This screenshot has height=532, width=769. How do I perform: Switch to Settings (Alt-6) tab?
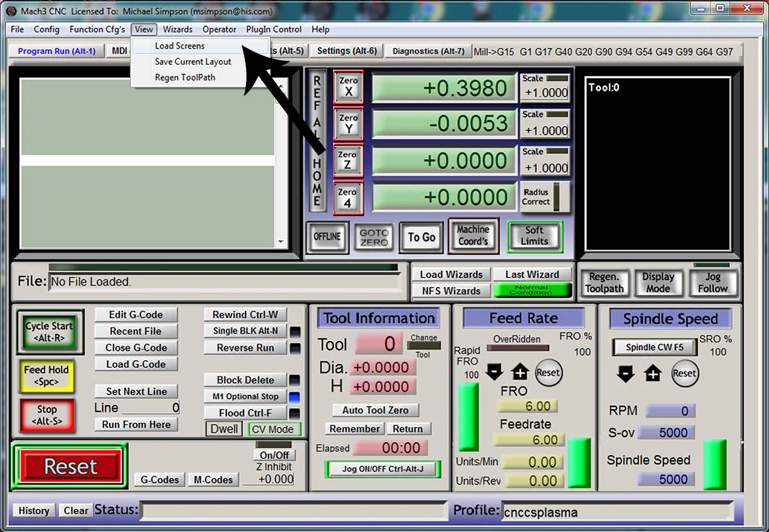click(x=347, y=51)
